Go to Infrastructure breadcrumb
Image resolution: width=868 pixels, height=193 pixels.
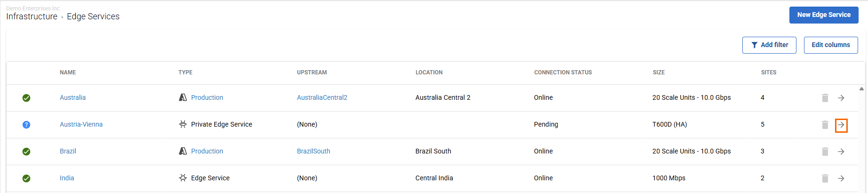[32, 16]
